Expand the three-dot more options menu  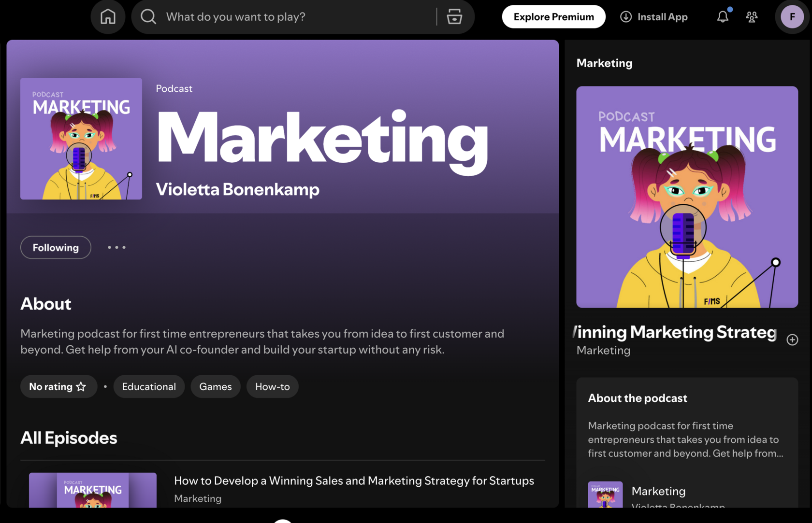(116, 247)
